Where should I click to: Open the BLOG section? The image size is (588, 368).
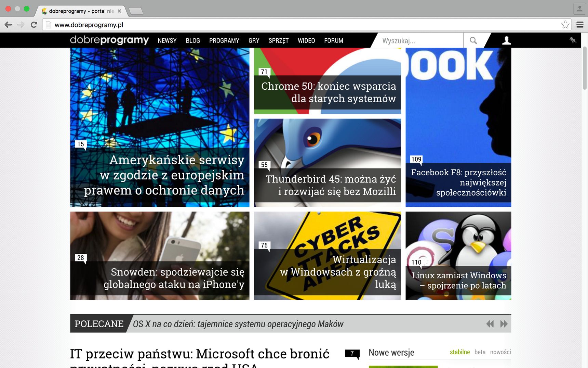(193, 40)
